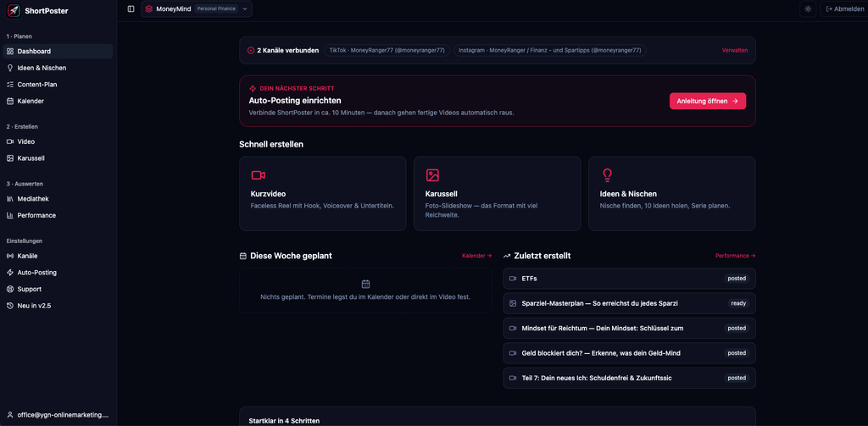Click the posted badge on the ETFs row
The width and height of the screenshot is (868, 426).
pos(737,279)
